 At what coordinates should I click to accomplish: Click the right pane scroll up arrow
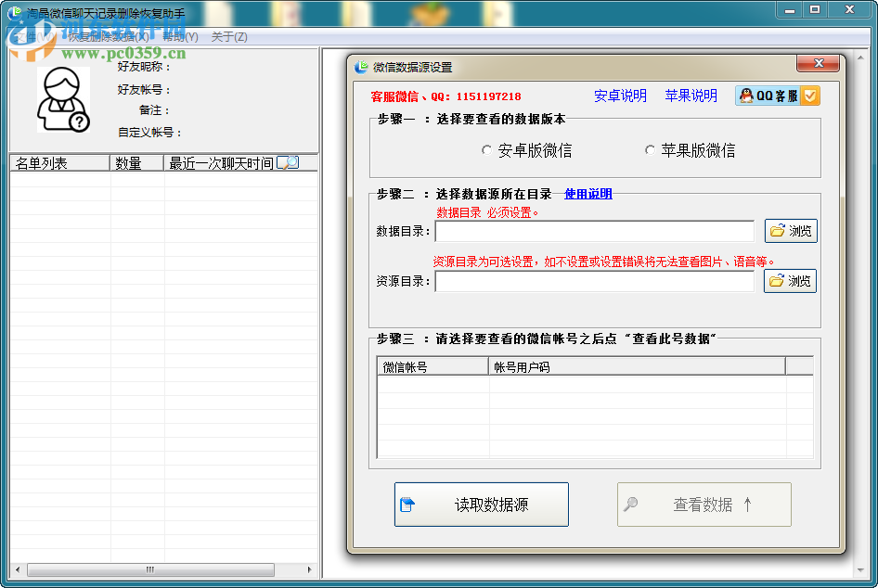860,58
